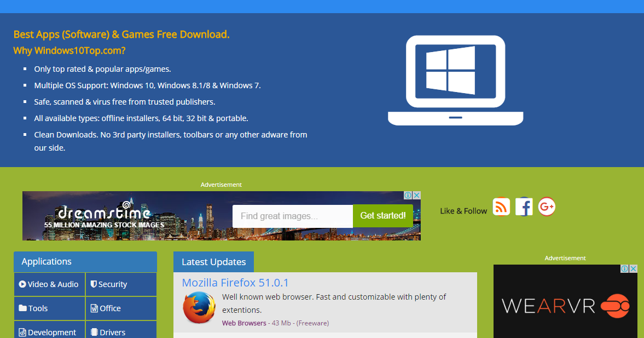644x338 pixels.
Task: Open the Video & Audio category
Action: [x=49, y=284]
